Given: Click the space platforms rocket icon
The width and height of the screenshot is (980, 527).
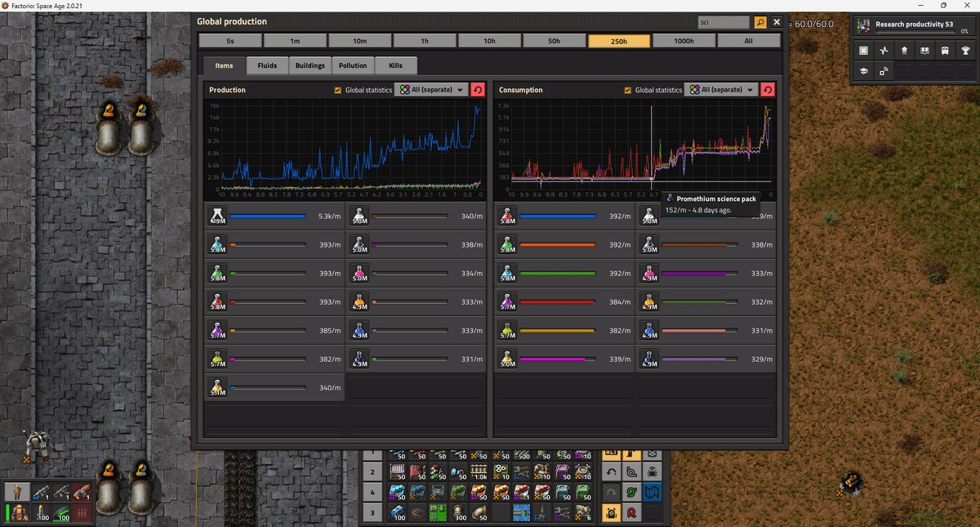Looking at the screenshot, I should [904, 51].
